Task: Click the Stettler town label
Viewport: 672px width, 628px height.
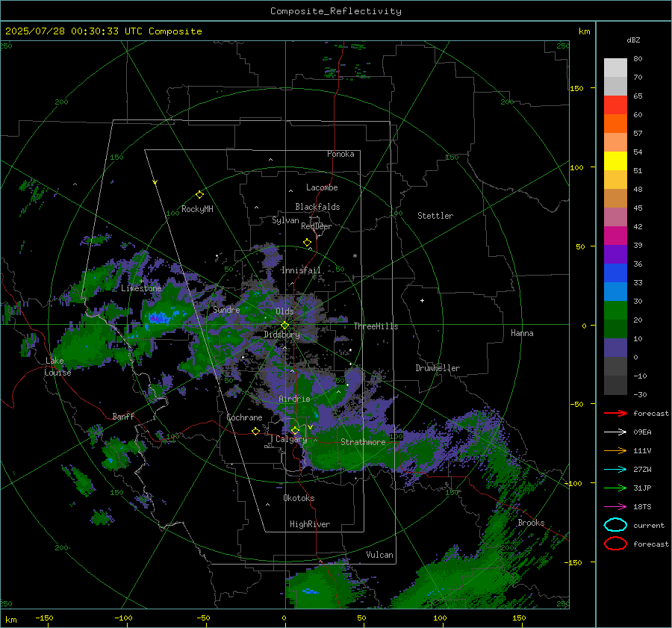Action: [435, 216]
